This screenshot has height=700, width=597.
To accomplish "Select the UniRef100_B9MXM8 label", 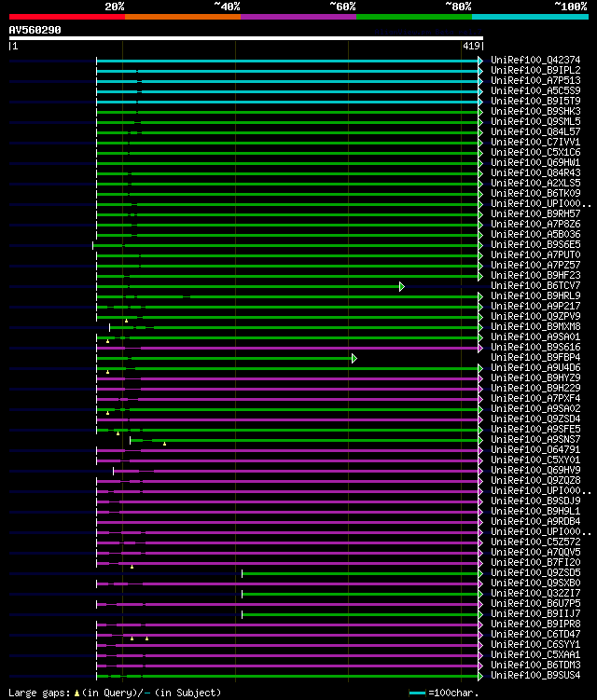I will coord(535,327).
